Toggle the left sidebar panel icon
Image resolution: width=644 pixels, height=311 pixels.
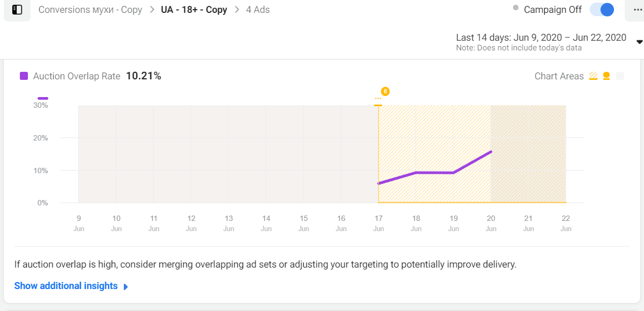click(x=17, y=10)
